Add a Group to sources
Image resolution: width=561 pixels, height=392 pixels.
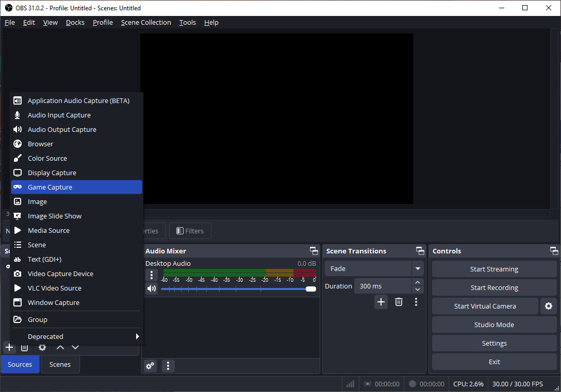[76, 319]
